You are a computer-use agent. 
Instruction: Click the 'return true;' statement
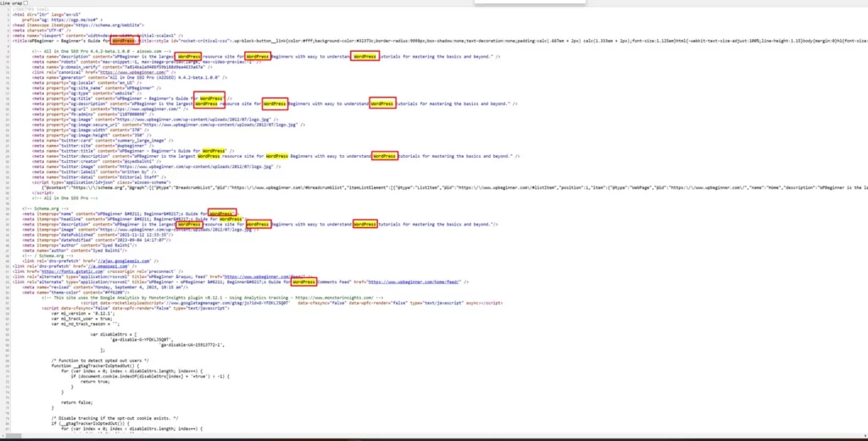[95, 381]
